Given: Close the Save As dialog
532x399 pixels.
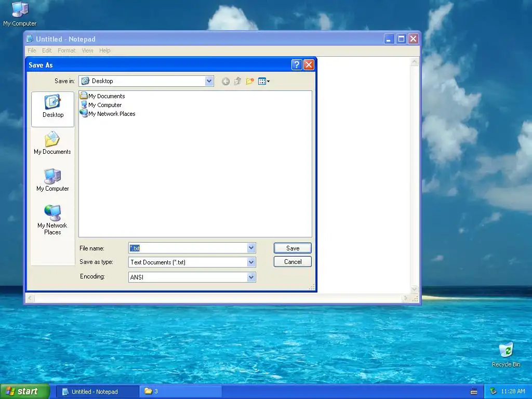Looking at the screenshot, I should coord(309,65).
